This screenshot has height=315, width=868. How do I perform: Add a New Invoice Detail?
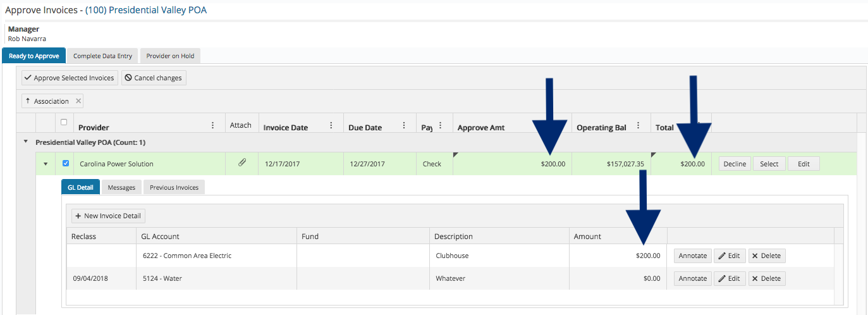click(108, 216)
